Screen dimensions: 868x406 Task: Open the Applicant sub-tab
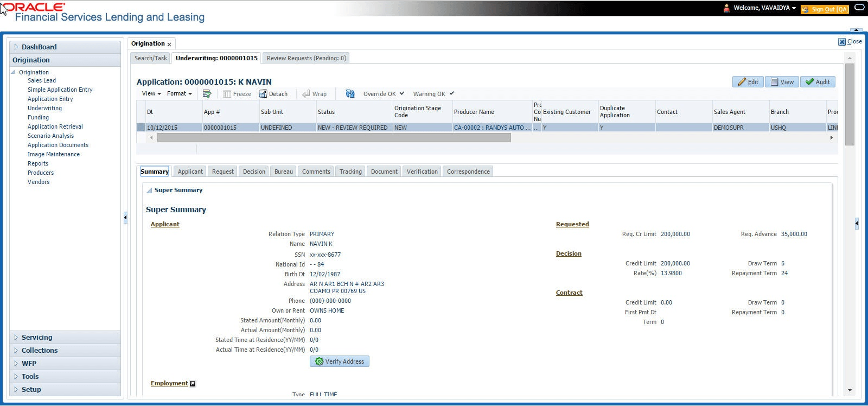pyautogui.click(x=190, y=172)
